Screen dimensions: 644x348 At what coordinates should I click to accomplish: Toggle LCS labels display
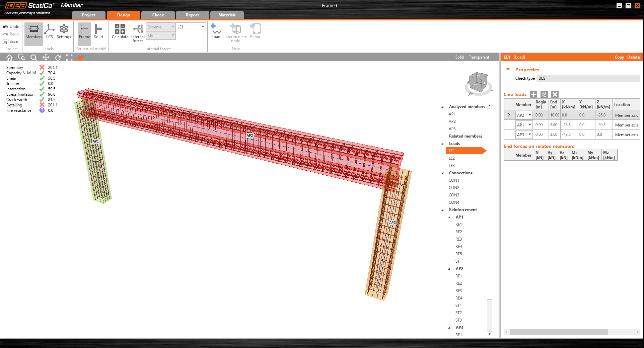50,32
